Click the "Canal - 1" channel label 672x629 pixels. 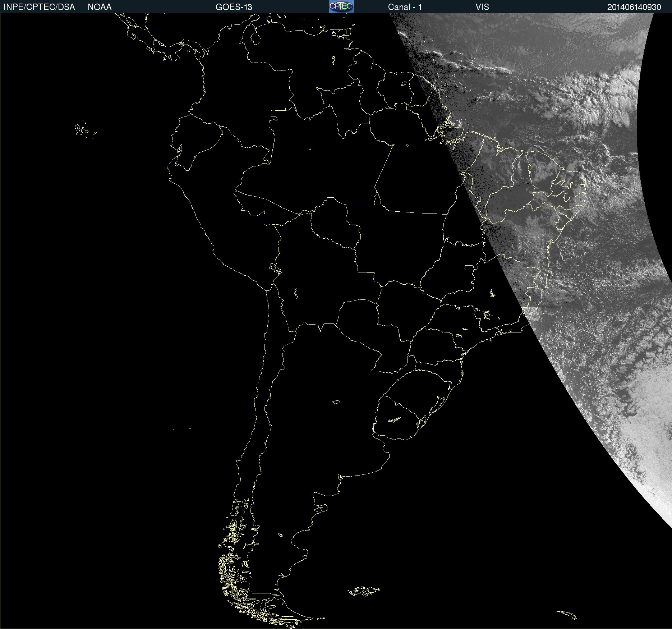pyautogui.click(x=405, y=7)
